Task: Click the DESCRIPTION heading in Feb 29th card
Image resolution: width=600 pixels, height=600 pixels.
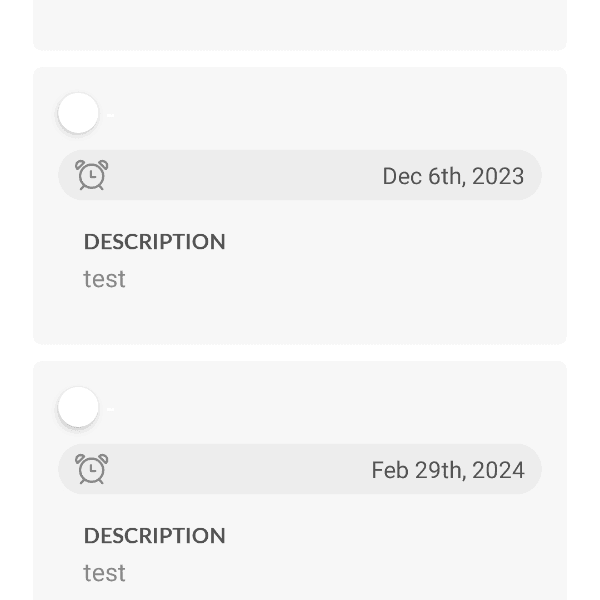Action: pyautogui.click(x=155, y=536)
